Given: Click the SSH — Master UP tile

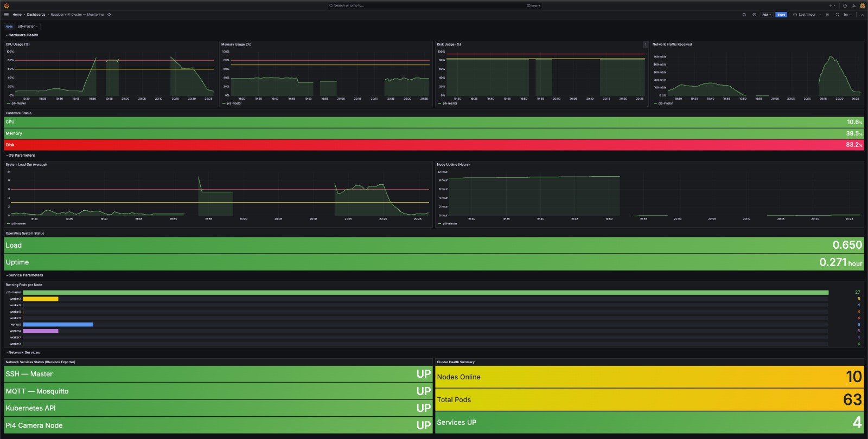Looking at the screenshot, I should [218, 374].
